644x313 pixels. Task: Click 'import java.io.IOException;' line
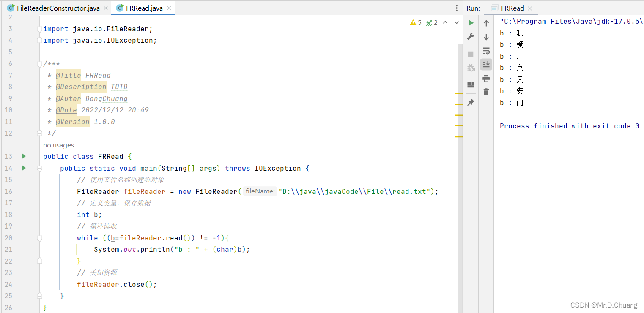click(x=100, y=40)
